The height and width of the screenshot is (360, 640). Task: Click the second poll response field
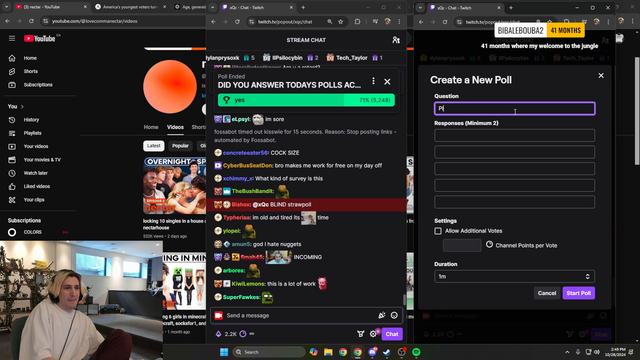514,152
